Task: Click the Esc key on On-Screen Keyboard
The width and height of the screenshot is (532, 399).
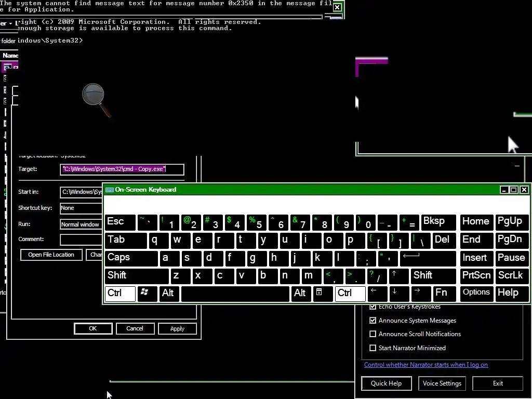Action: tap(120, 222)
